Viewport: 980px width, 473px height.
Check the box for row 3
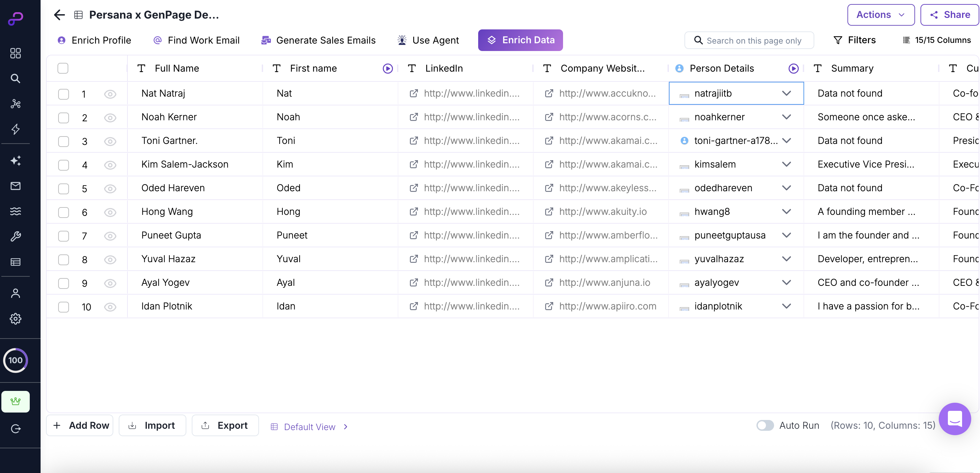[x=63, y=142]
